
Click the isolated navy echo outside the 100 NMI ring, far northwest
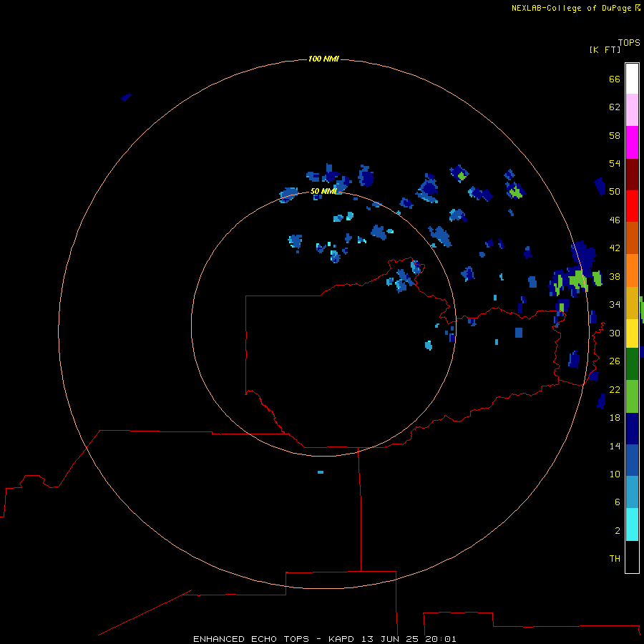(126, 97)
